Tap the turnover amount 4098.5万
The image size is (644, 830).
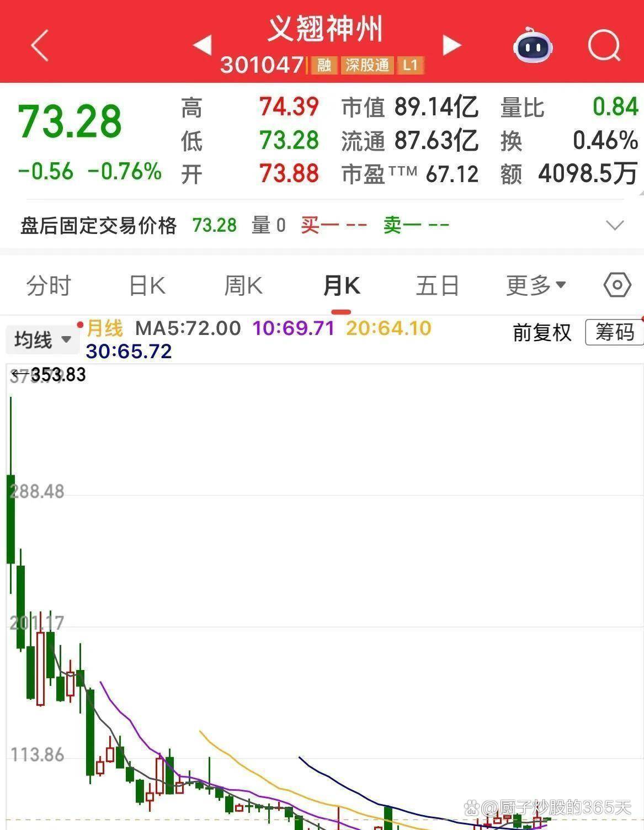(x=588, y=174)
